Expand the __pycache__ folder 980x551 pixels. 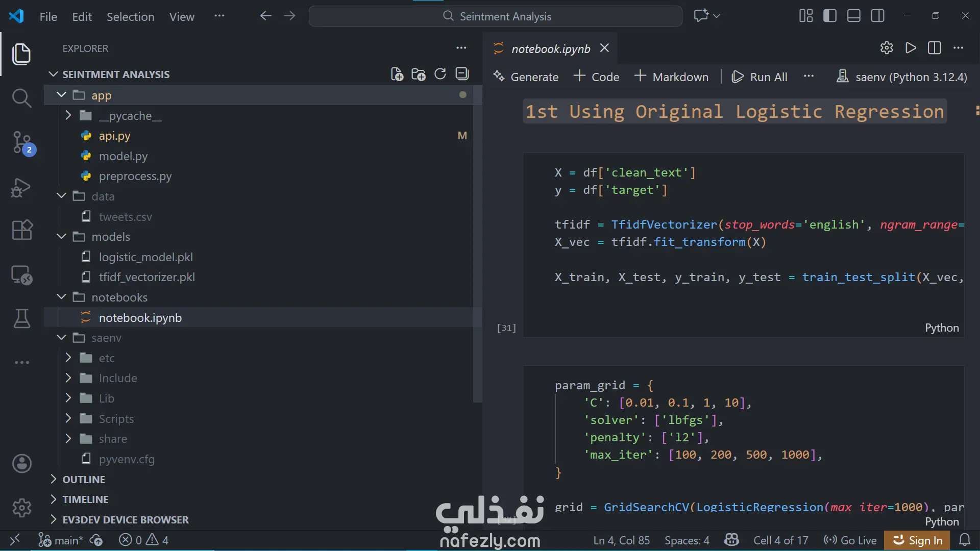coord(68,116)
